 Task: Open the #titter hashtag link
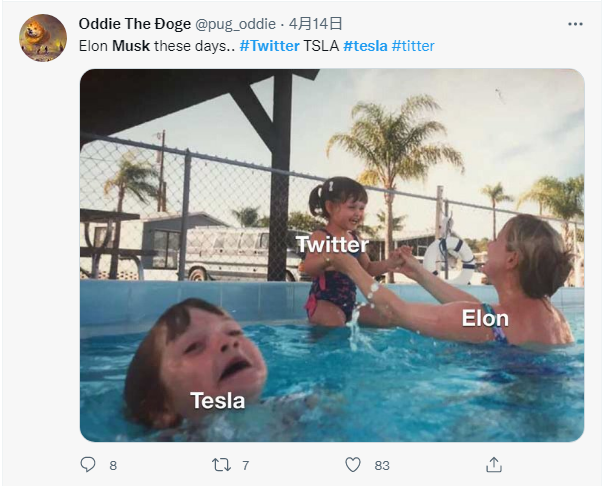pyautogui.click(x=413, y=46)
